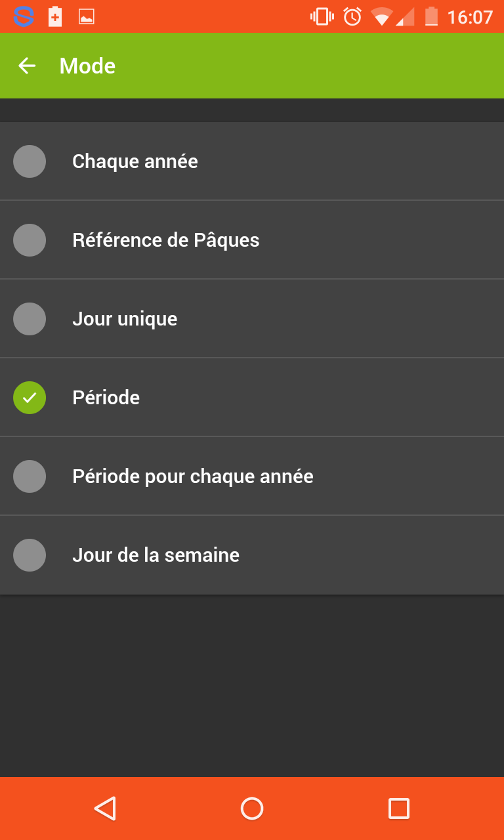Tap the Période option text
504x840 pixels.
tap(106, 398)
